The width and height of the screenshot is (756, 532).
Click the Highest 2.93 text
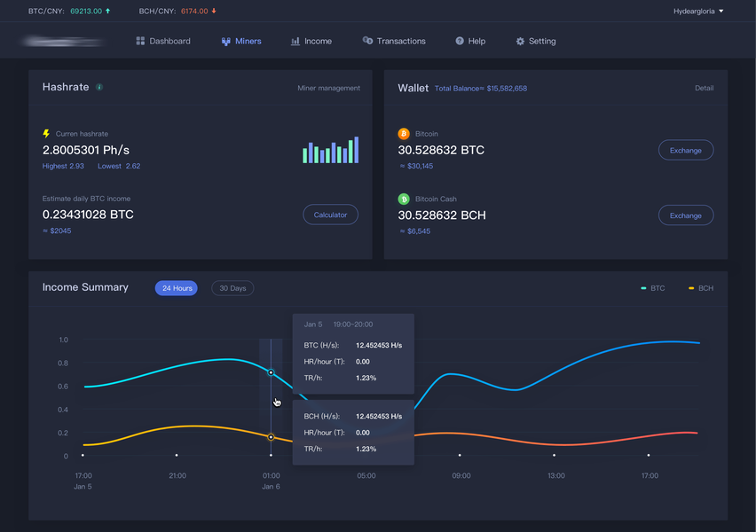tap(63, 166)
